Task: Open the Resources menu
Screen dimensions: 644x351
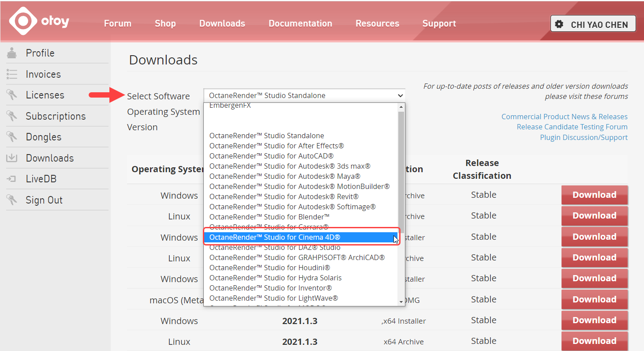Action: point(378,23)
